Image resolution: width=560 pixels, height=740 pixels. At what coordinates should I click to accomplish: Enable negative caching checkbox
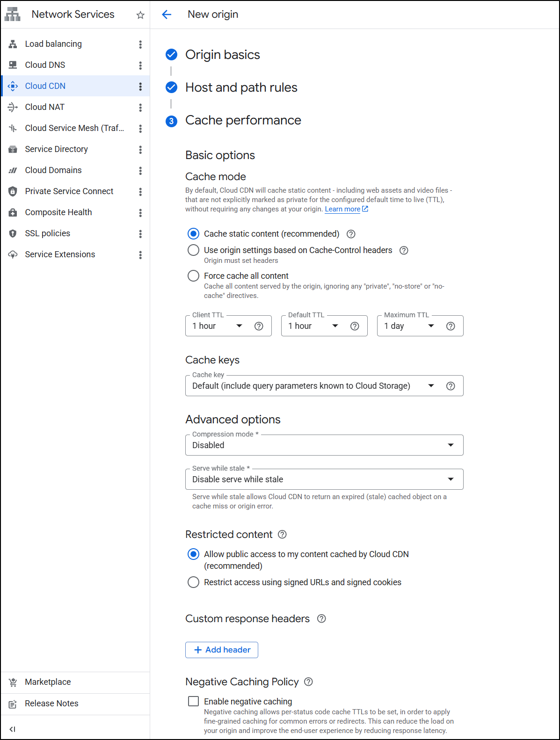pyautogui.click(x=193, y=701)
